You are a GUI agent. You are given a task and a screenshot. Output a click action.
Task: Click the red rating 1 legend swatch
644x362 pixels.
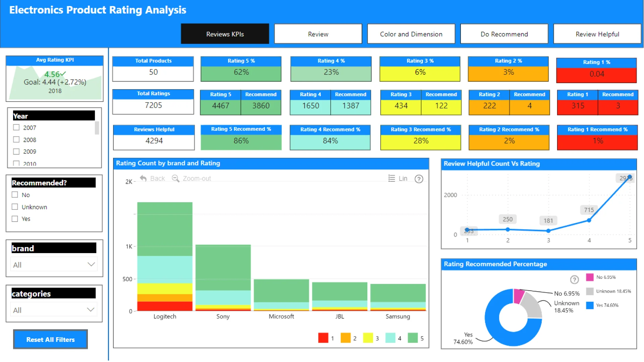(323, 338)
